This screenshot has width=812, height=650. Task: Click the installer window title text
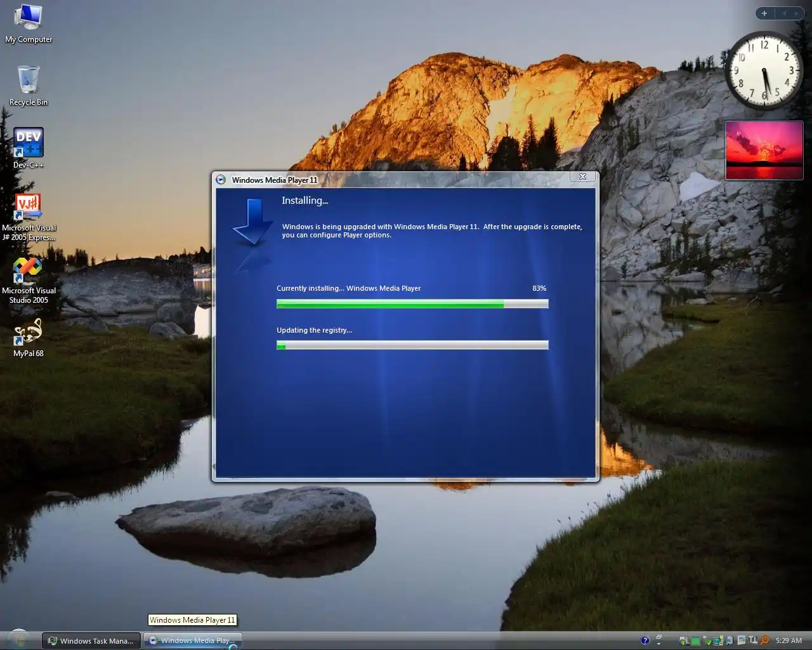[275, 180]
